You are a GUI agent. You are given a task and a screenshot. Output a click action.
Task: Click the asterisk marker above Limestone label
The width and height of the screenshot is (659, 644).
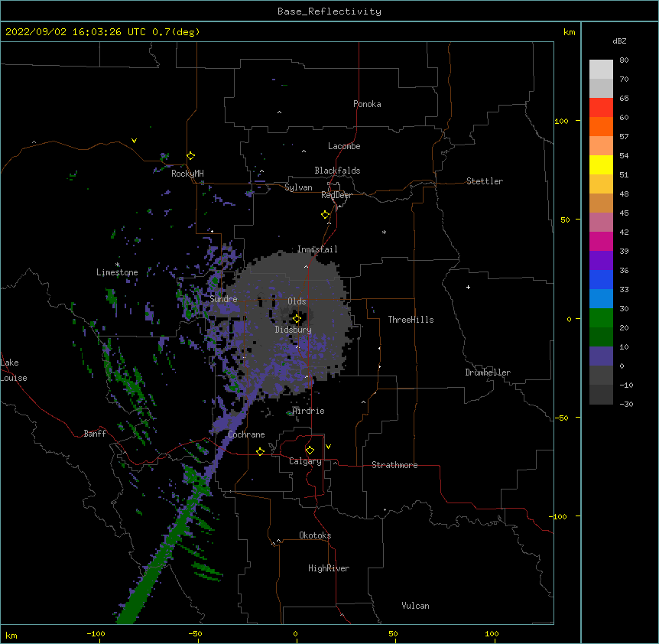(x=118, y=265)
